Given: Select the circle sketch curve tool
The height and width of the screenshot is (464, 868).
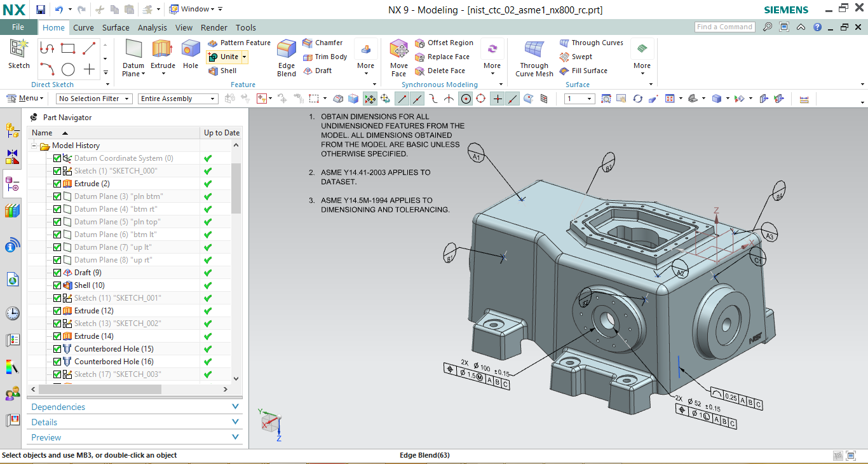Looking at the screenshot, I should click(68, 70).
